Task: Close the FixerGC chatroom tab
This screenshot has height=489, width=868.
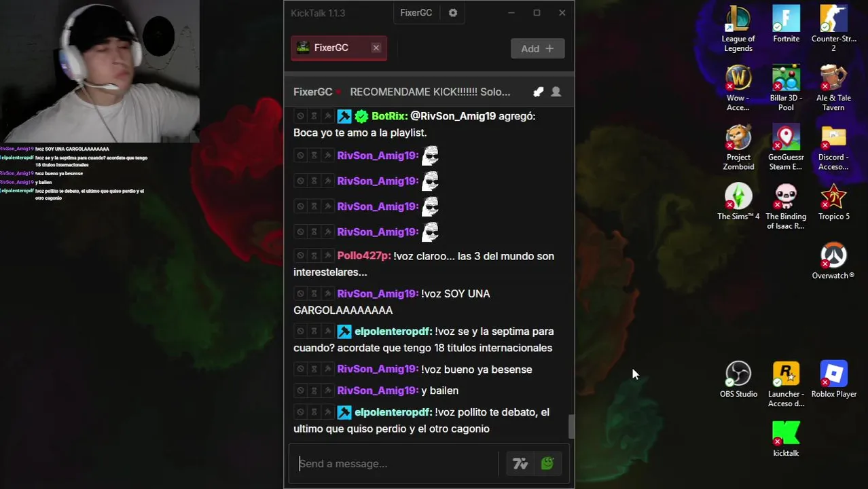Action: pyautogui.click(x=376, y=48)
